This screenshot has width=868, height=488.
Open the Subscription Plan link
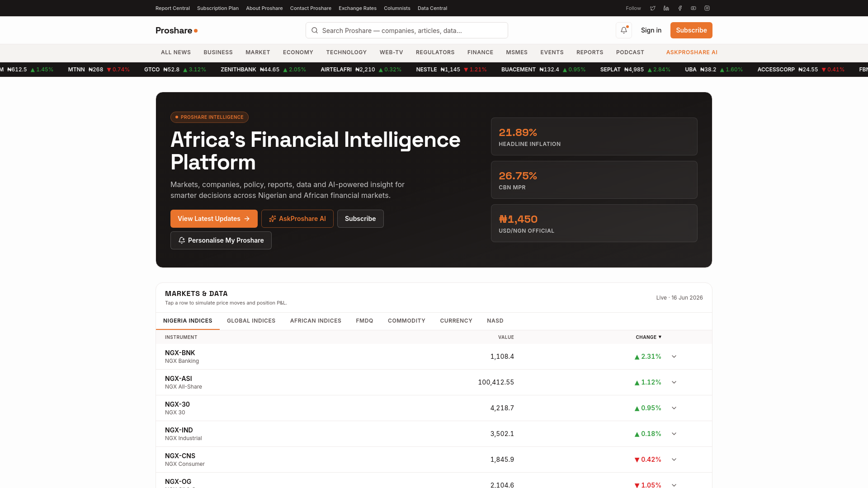(218, 8)
